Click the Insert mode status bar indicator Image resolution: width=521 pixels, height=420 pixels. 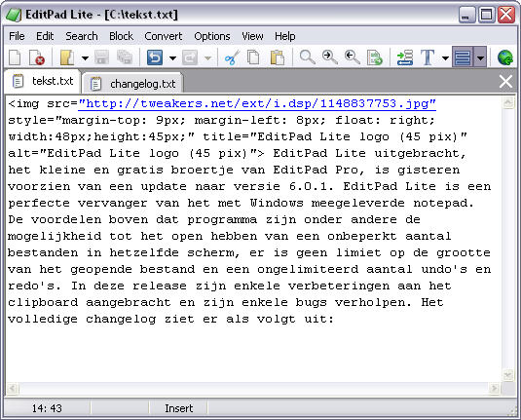point(179,408)
